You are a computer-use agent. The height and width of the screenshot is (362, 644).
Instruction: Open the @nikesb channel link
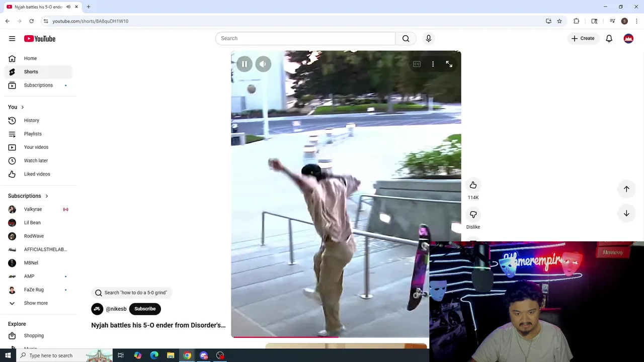pos(116,309)
